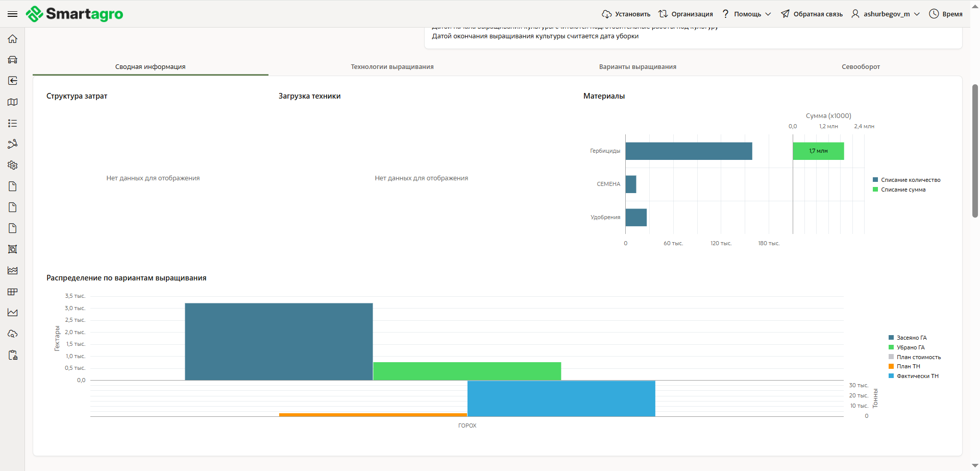Switch to 'Севооборот' tab
Image resolution: width=980 pixels, height=471 pixels.
pos(861,67)
